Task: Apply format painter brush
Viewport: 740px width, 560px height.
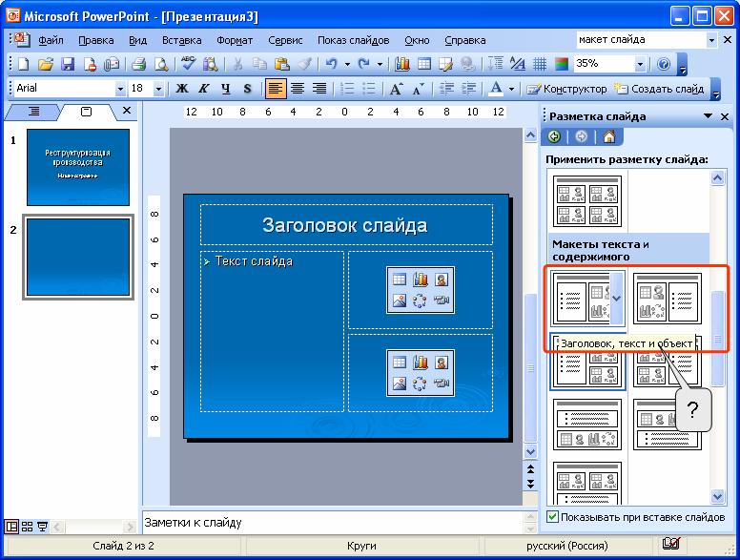Action: (x=304, y=64)
